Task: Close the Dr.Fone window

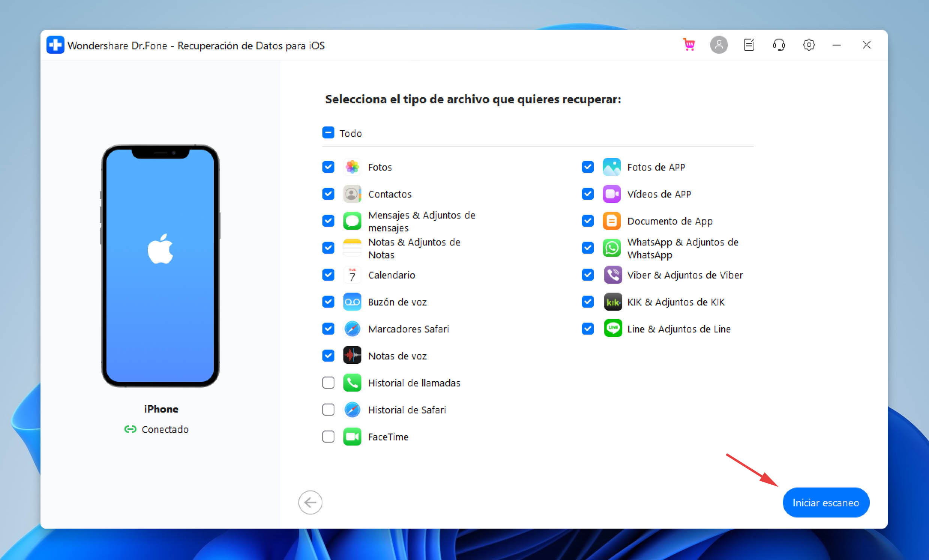Action: tap(866, 45)
